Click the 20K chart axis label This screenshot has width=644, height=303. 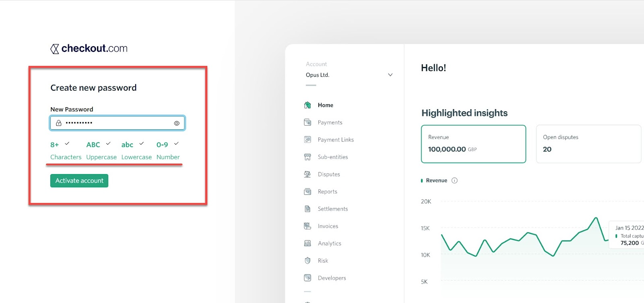click(x=426, y=201)
